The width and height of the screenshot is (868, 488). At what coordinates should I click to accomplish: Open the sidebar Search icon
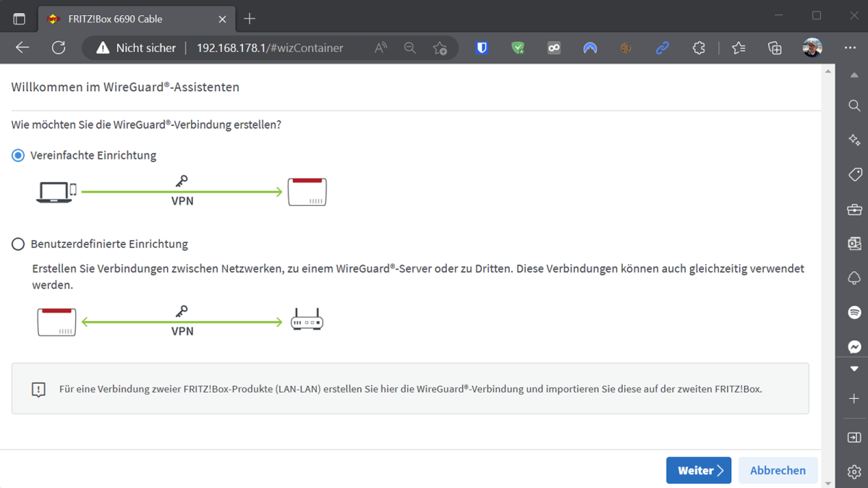(x=854, y=106)
